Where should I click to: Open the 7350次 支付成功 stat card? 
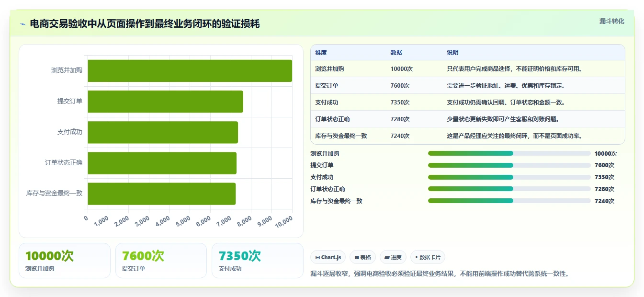tap(258, 261)
